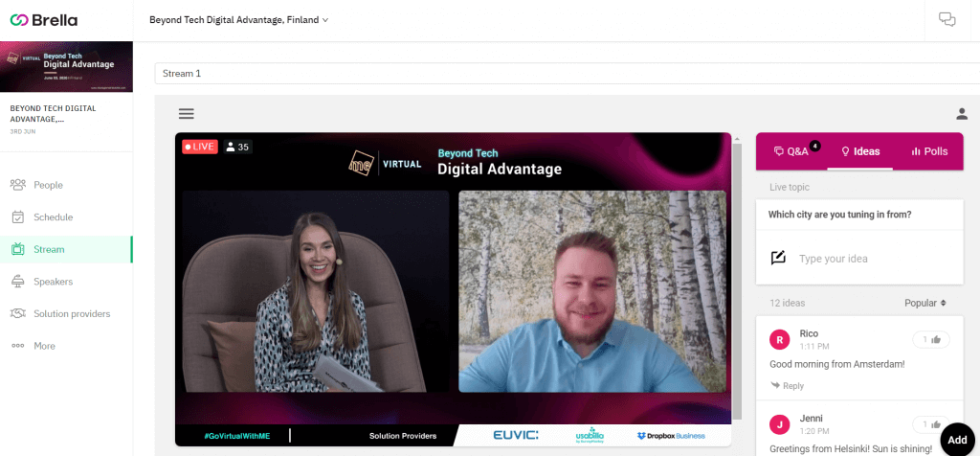Click Rico's avatar circle
The image size is (980, 456).
tap(779, 340)
